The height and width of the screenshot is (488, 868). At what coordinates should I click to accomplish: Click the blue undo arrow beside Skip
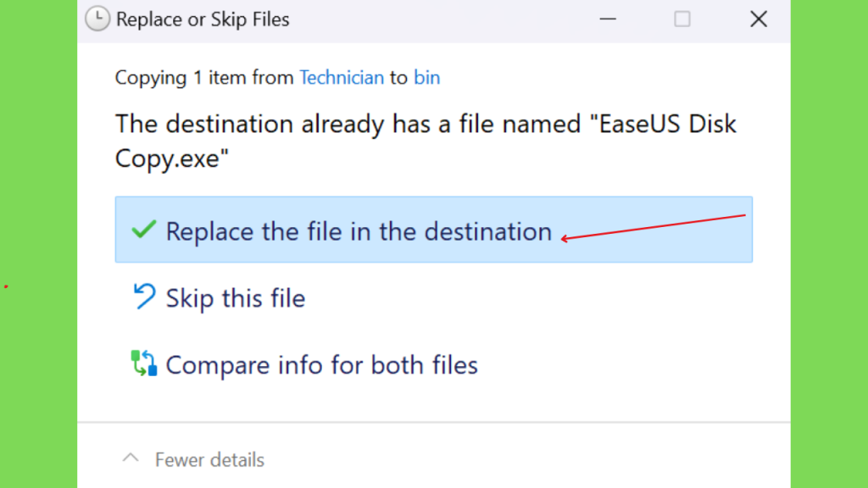click(144, 296)
